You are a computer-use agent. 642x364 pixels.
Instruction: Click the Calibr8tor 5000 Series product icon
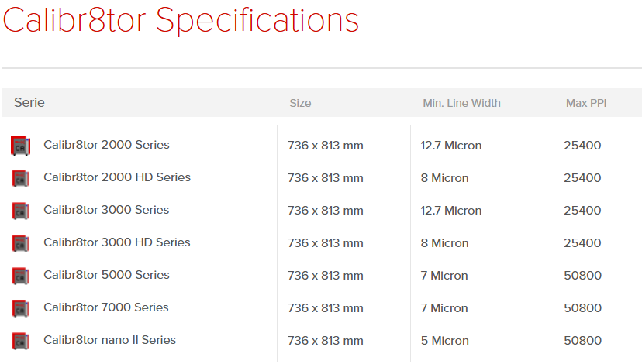click(x=20, y=275)
